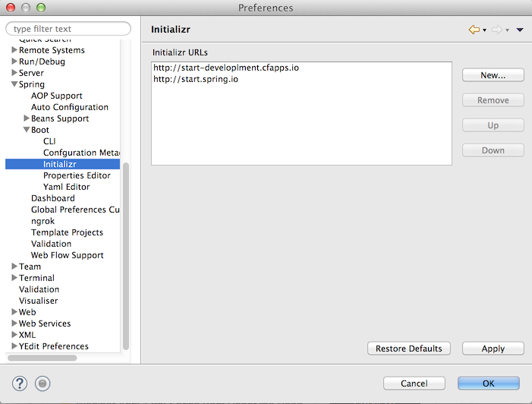Screen dimensions: 532x404
Task: Select the Team tree label
Action: tap(30, 267)
